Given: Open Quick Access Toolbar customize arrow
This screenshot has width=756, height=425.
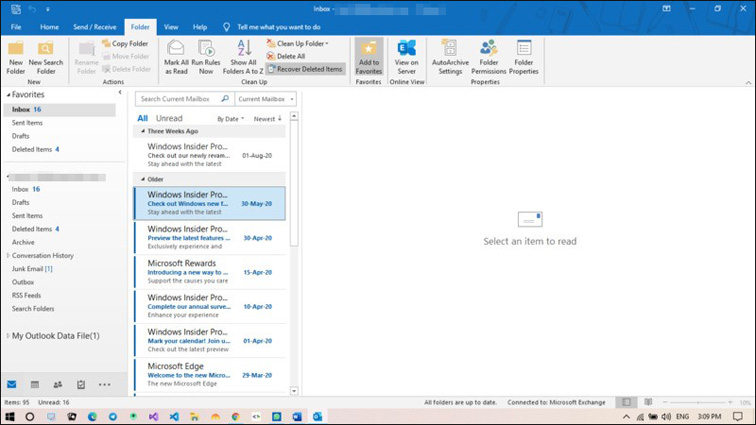Looking at the screenshot, I should click(x=48, y=9).
